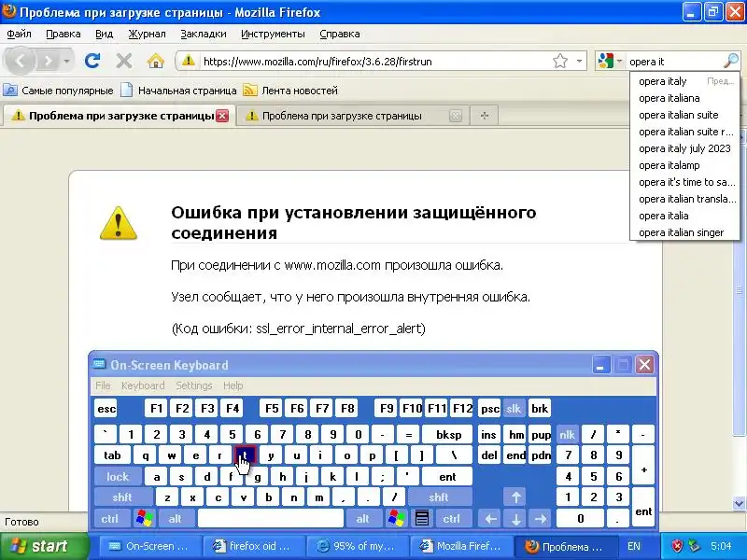Click the EN language indicator in taskbar
The image size is (747, 560).
634,546
